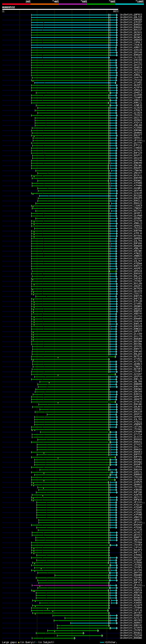Click the red 20% identity legend segment
146x644 pixels.
point(16,4)
